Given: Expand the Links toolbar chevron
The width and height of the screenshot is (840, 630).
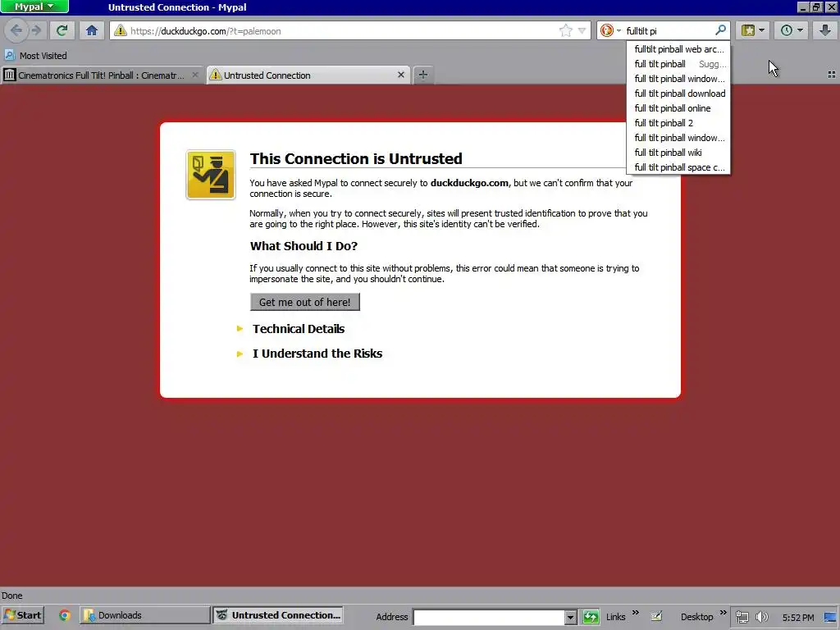Looking at the screenshot, I should tap(636, 612).
